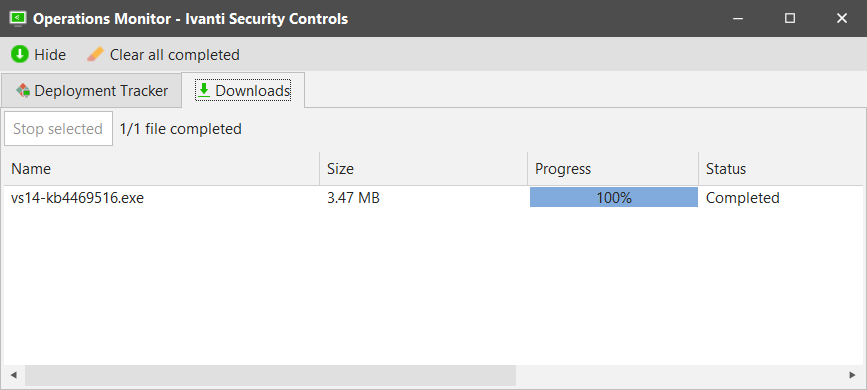Viewport: 867px width, 390px height.
Task: Click the green Hide arrow icon
Action: pos(19,54)
